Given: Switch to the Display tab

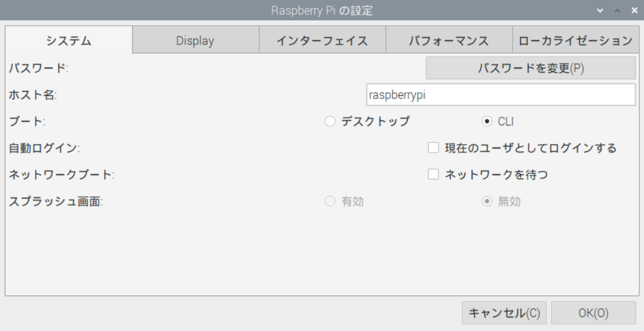Looking at the screenshot, I should 194,39.
